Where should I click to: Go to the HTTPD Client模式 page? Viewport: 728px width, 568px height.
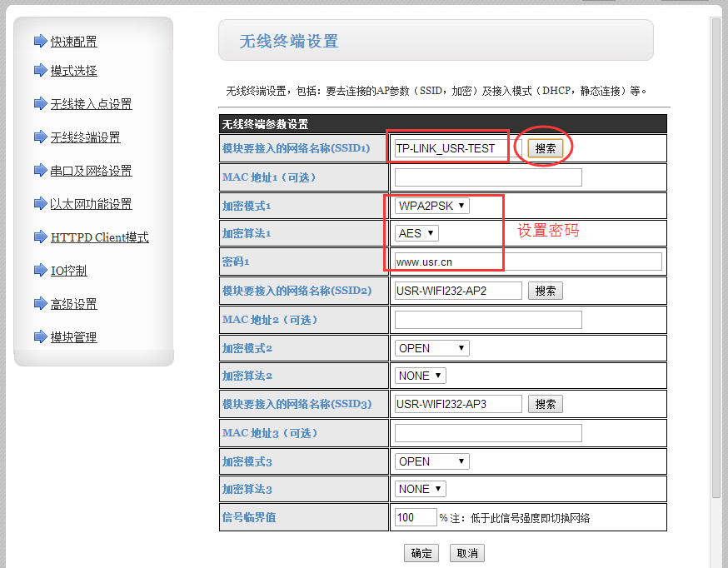coord(99,237)
